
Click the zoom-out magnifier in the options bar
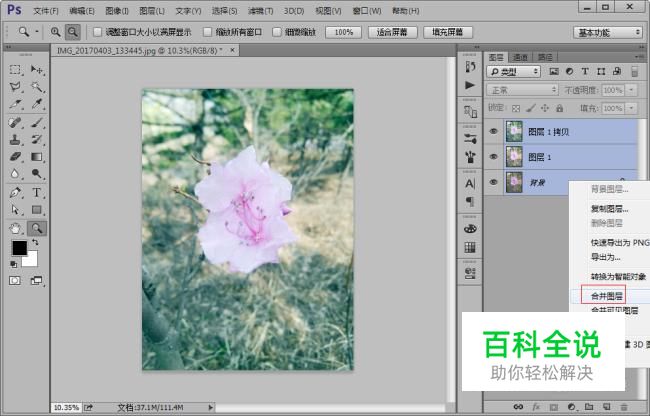(x=73, y=32)
